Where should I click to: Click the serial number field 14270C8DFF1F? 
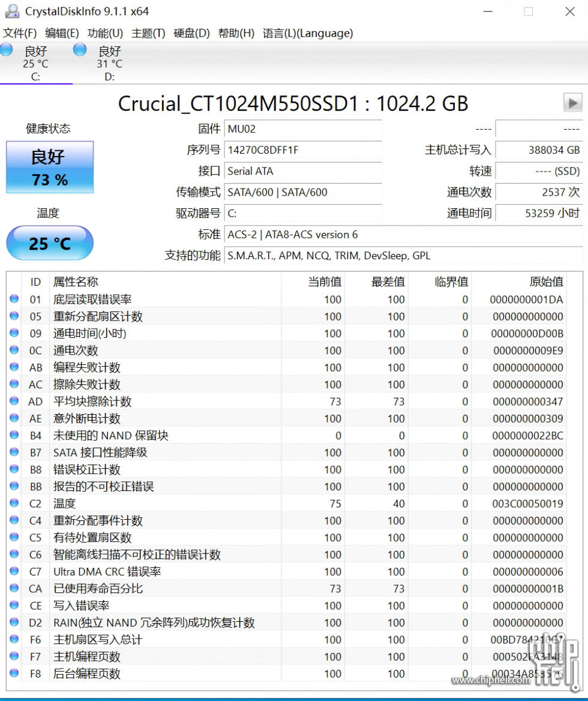point(303,150)
